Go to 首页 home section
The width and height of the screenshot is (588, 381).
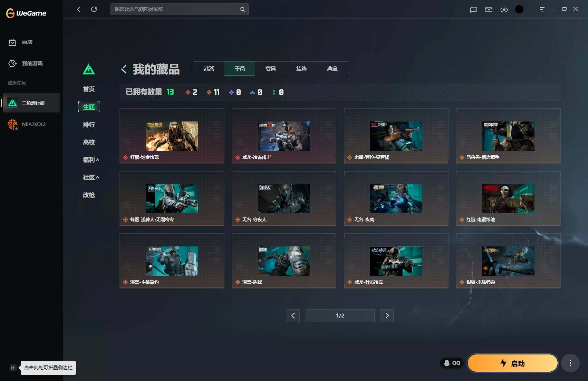pos(89,89)
